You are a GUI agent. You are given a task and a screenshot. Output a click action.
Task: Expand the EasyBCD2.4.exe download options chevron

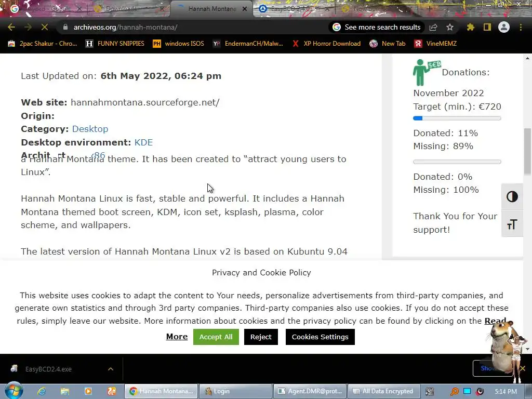coord(111,369)
